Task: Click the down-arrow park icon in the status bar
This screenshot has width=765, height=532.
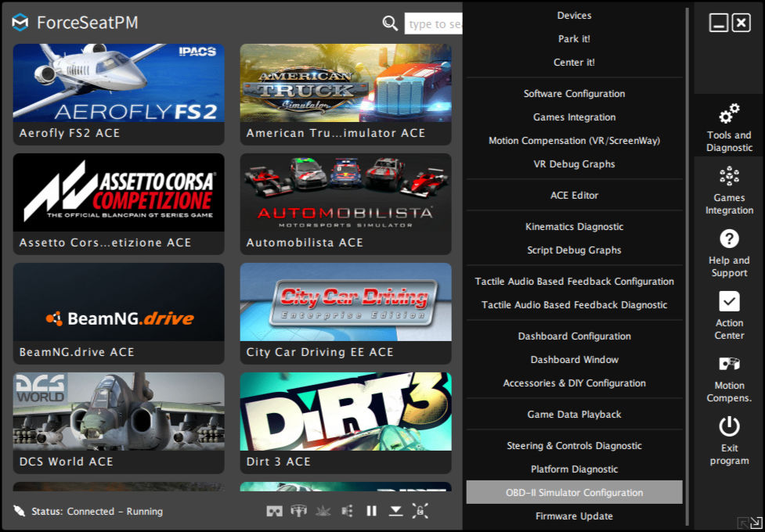Action: click(395, 511)
